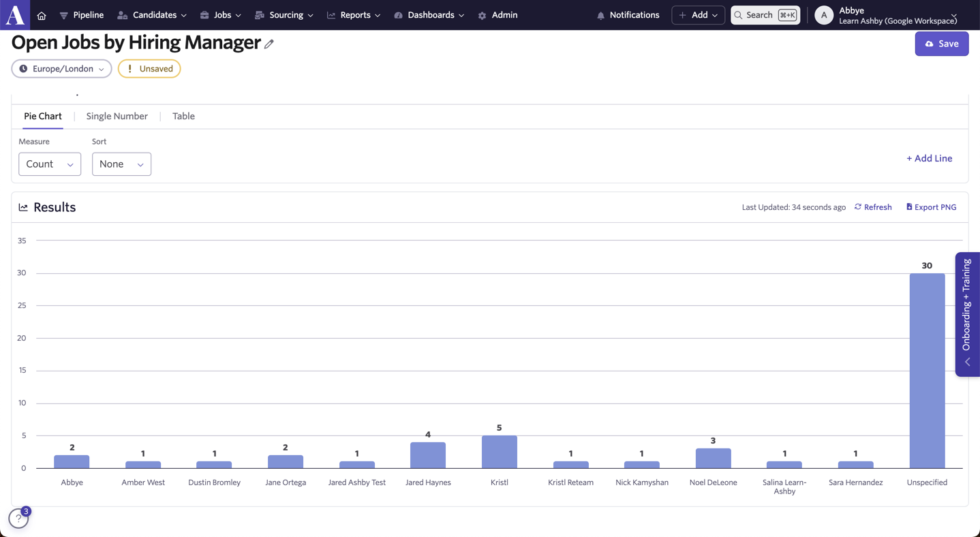980x537 pixels.
Task: Expand the Candidates menu
Action: click(152, 15)
